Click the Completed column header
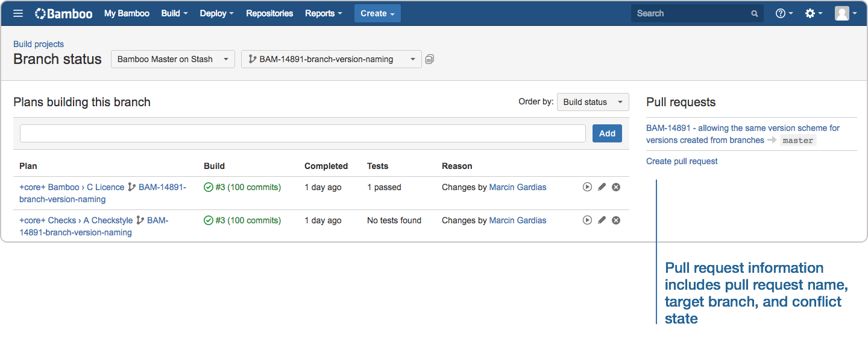 [326, 166]
